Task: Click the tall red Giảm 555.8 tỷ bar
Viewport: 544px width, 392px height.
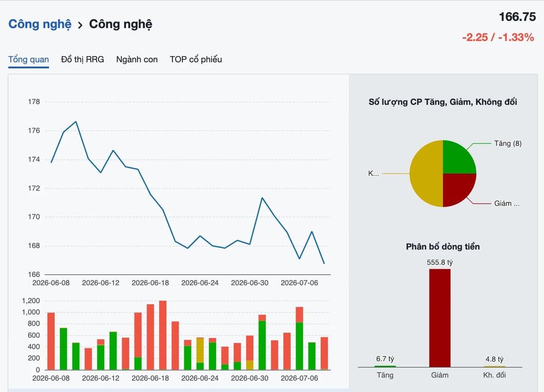Action: (440, 318)
